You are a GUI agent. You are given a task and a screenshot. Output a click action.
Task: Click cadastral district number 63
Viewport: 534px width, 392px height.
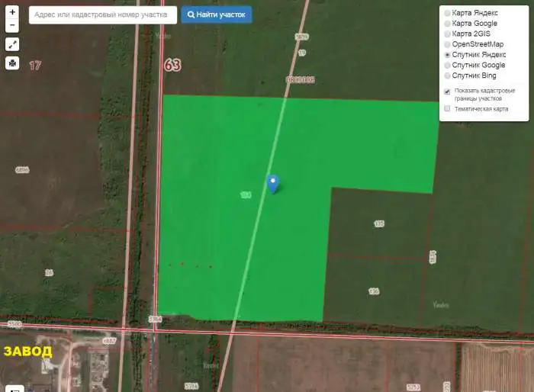pyautogui.click(x=172, y=65)
